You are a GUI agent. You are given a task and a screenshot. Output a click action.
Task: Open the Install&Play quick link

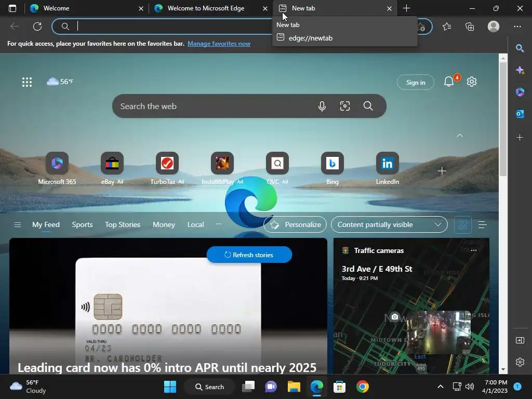click(222, 169)
